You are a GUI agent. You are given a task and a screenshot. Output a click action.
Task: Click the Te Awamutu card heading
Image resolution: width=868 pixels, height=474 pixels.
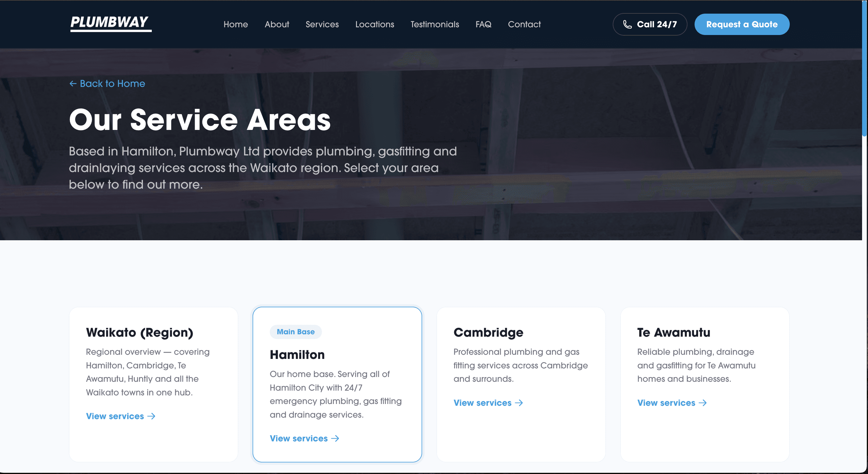point(674,333)
